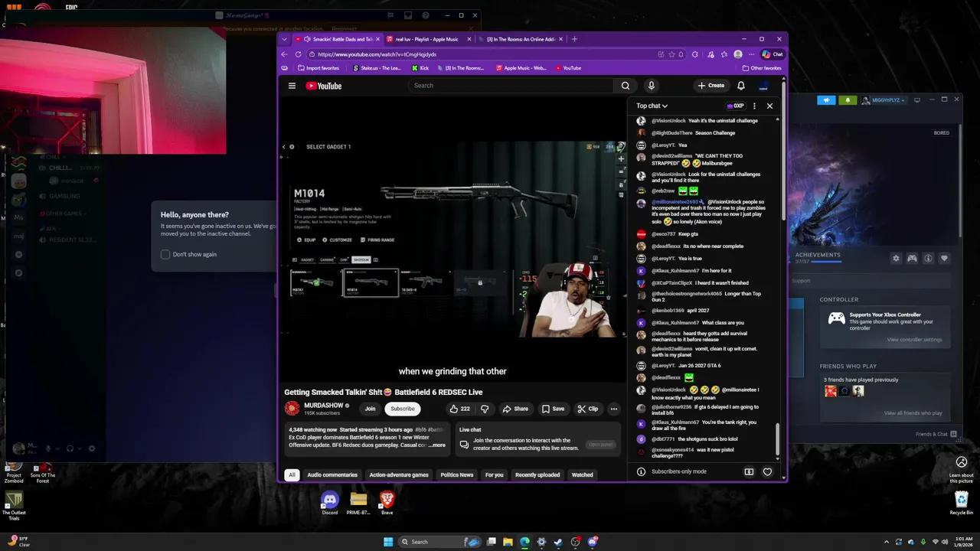The image size is (980, 551).
Task: Like the video with thumbs up
Action: pos(459,409)
